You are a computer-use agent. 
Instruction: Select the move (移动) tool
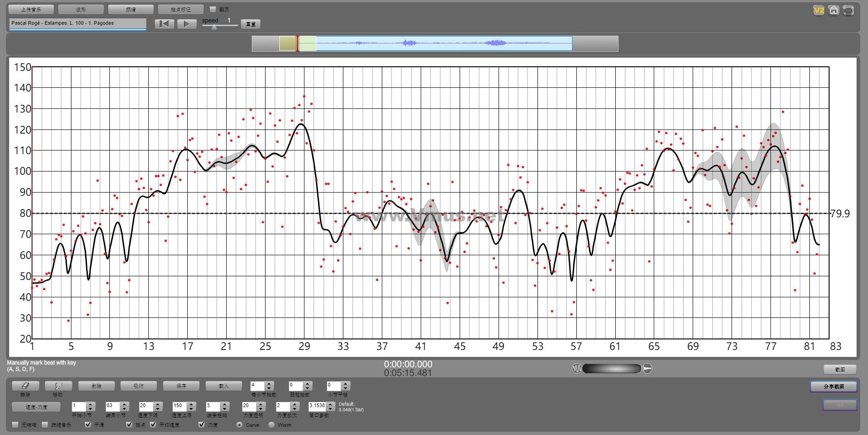[58, 386]
